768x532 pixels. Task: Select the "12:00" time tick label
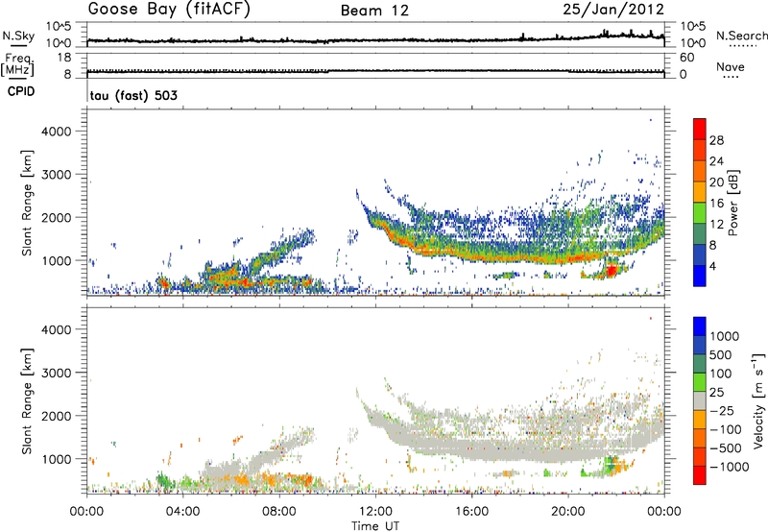click(x=375, y=512)
